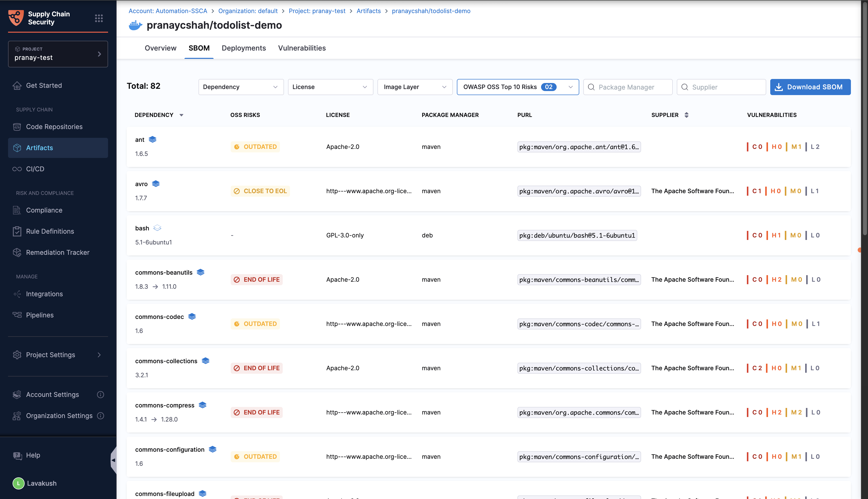The image size is (868, 499).
Task: Expand the Image Layer dropdown
Action: point(415,87)
